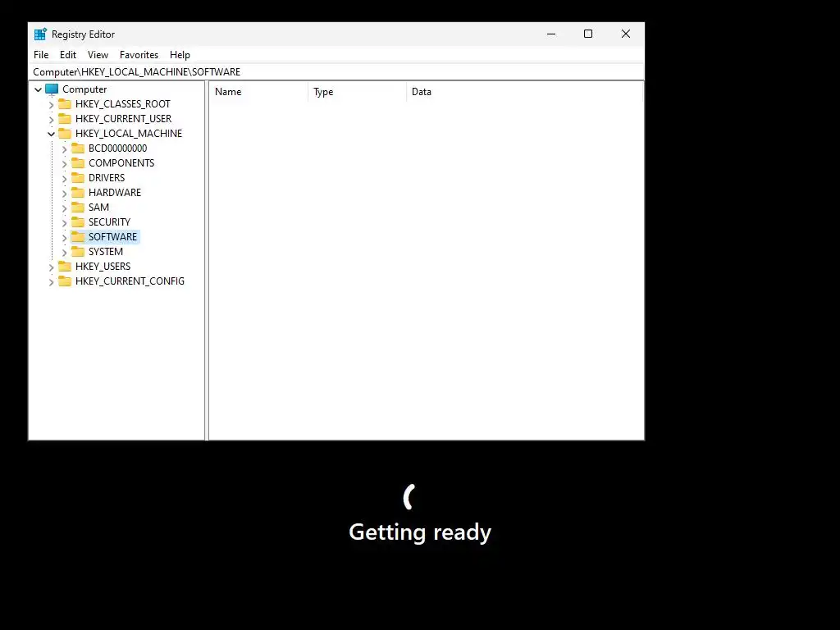Select the COMPONENTS key label
The width and height of the screenshot is (840, 630).
121,163
